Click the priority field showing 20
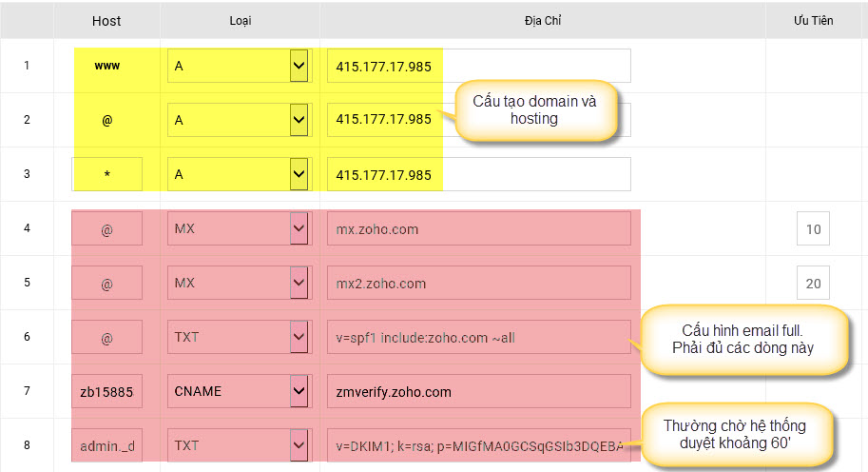868x472 pixels. click(x=813, y=284)
